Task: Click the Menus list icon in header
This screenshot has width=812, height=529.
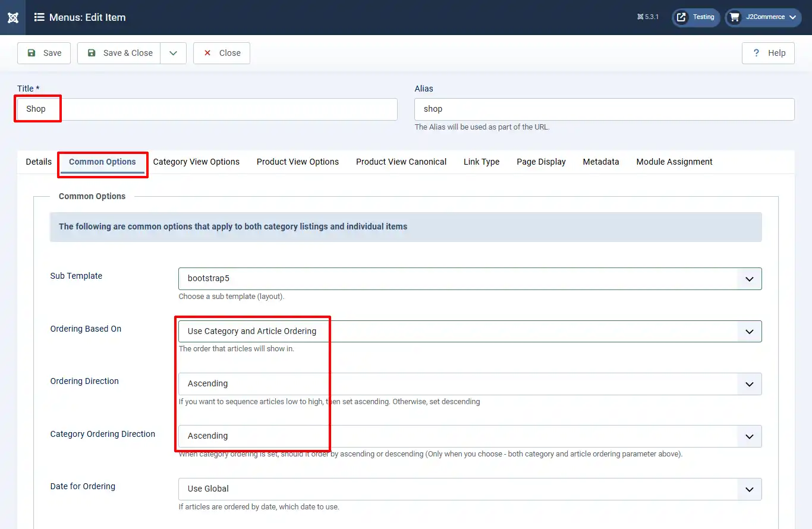Action: tap(39, 17)
